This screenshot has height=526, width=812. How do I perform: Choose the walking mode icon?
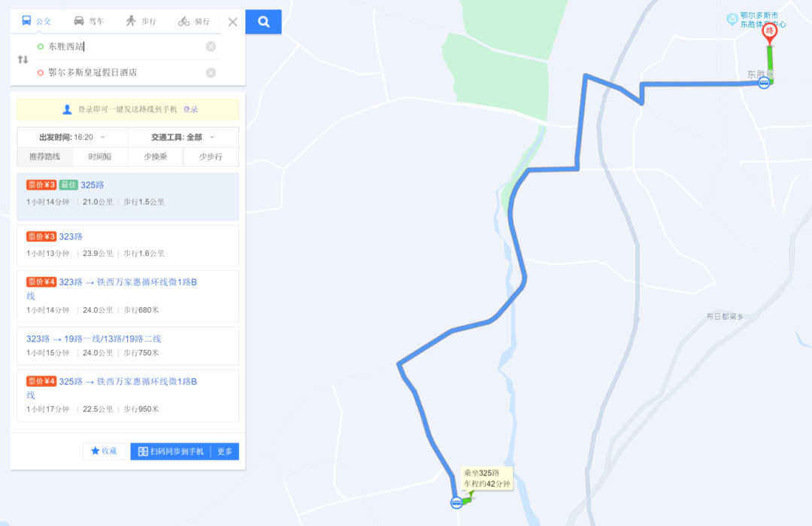point(131,21)
